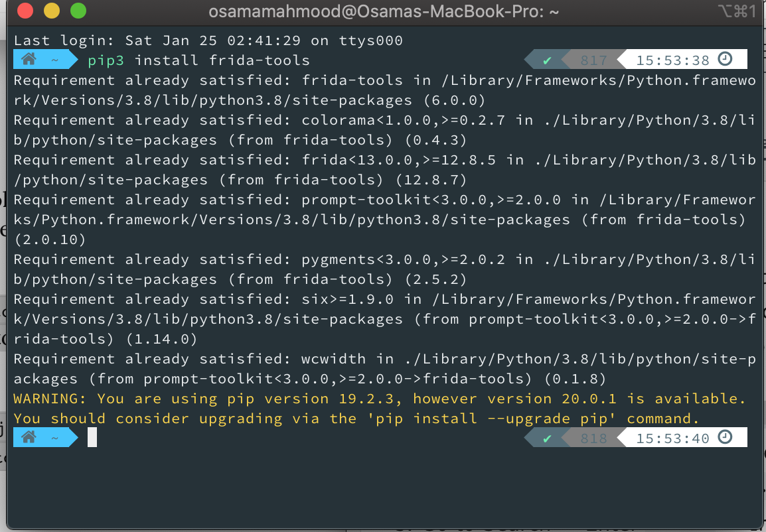The image size is (766, 532).
Task: Click the cursor block at the bottom prompt
Action: click(92, 438)
